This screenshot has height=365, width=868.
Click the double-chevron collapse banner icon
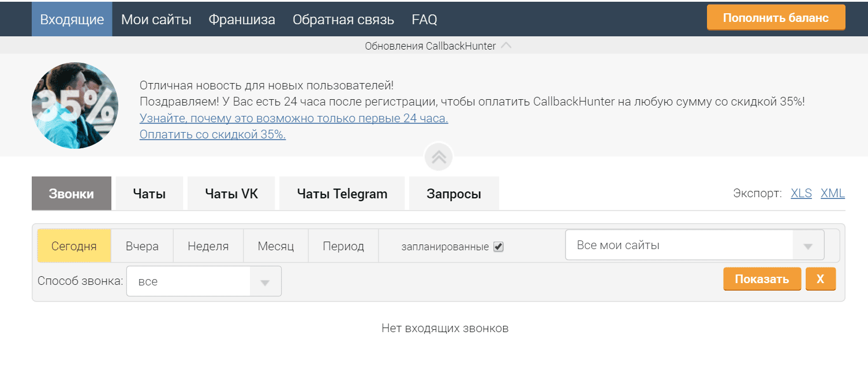pyautogui.click(x=439, y=157)
